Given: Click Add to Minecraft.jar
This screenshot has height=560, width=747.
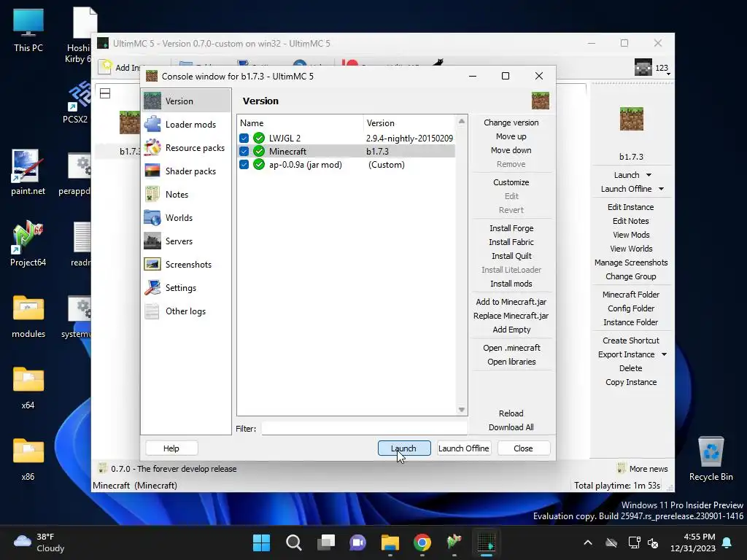Looking at the screenshot, I should coord(511,302).
